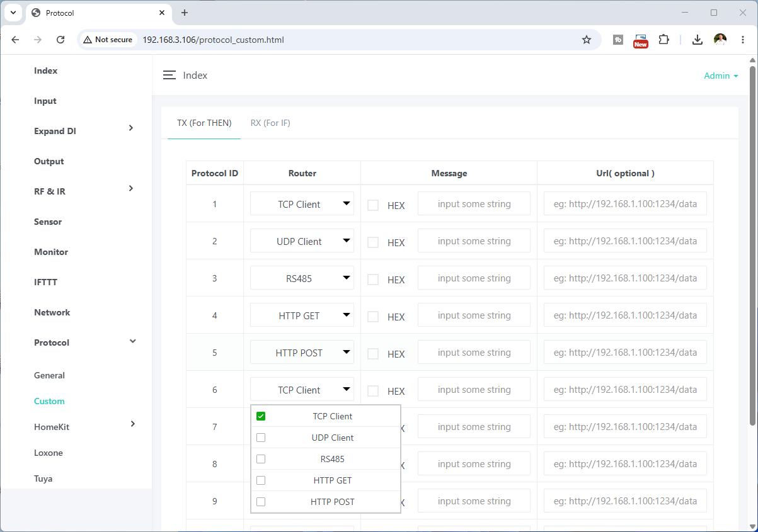Check the HEX box for protocol 6
The height and width of the screenshot is (532, 758).
pos(373,391)
